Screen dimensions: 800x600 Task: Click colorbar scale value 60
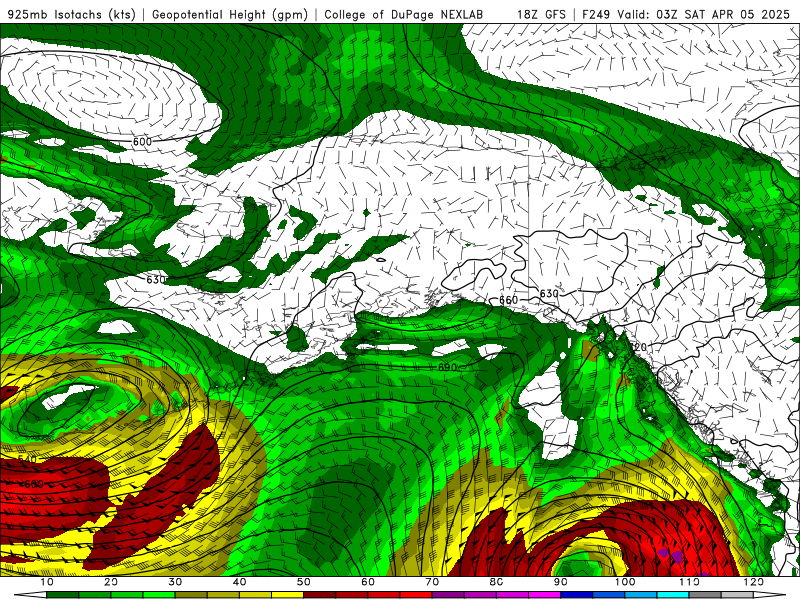[368, 582]
